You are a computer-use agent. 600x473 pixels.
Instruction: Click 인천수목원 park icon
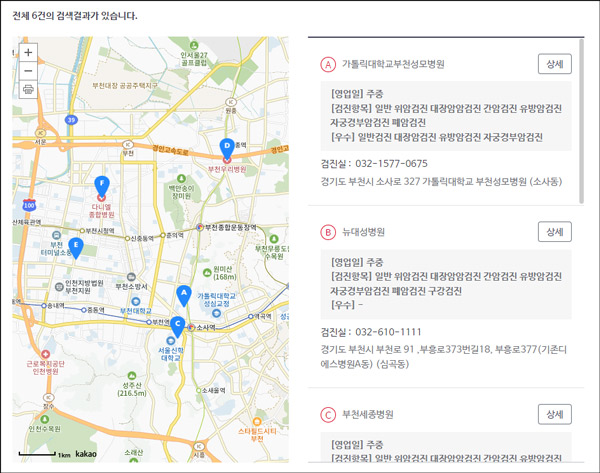pos(44,419)
